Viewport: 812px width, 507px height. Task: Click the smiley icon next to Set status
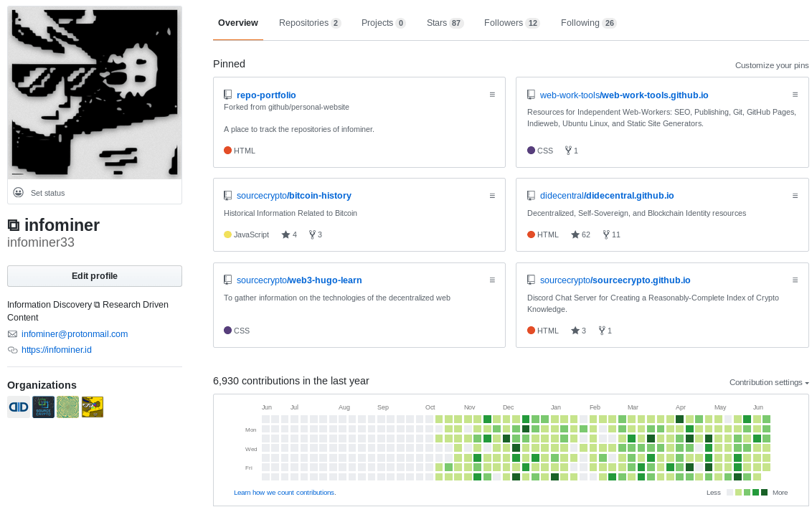pos(18,193)
